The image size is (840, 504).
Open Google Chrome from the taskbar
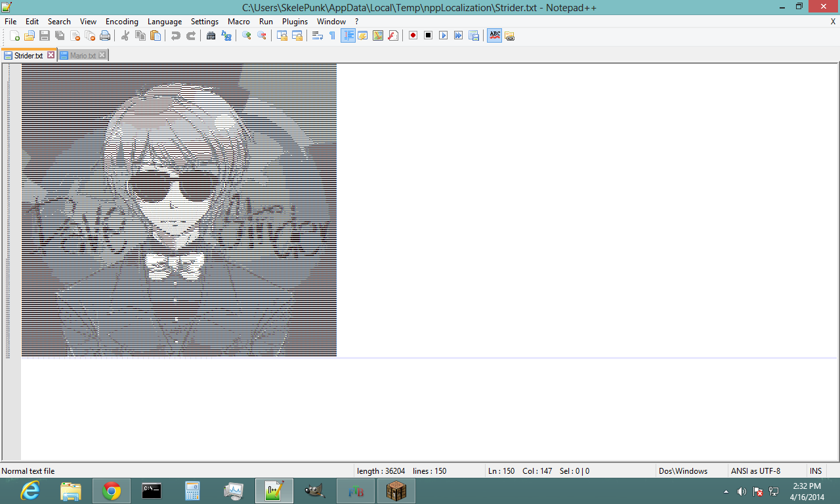[x=111, y=491]
